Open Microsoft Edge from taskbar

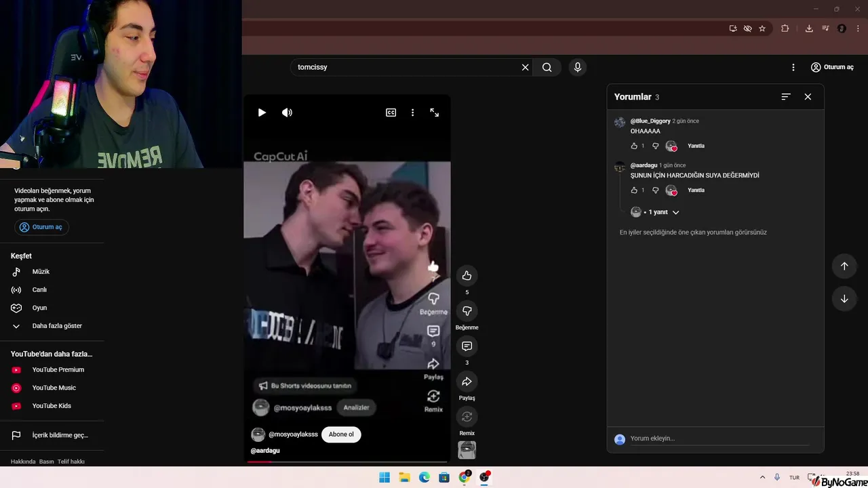(x=425, y=477)
